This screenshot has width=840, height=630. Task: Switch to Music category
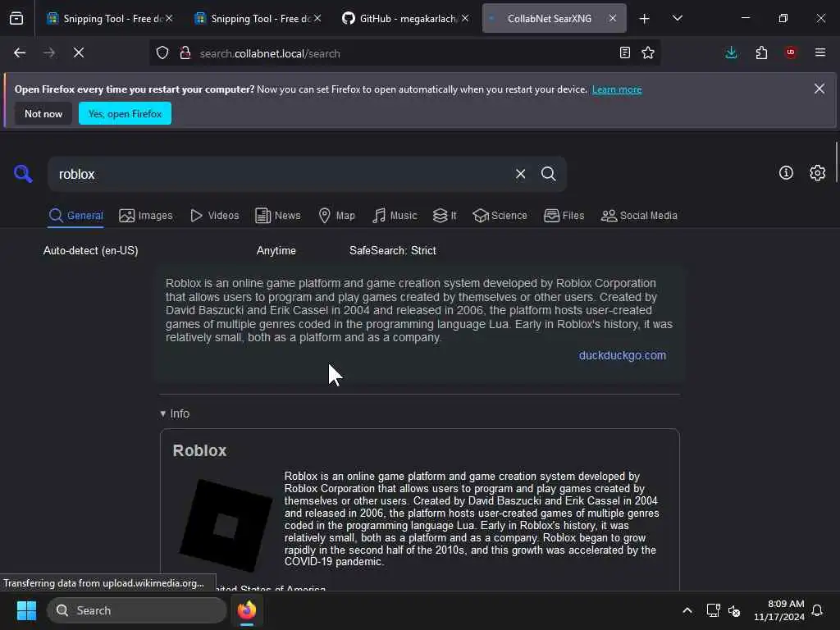click(395, 216)
